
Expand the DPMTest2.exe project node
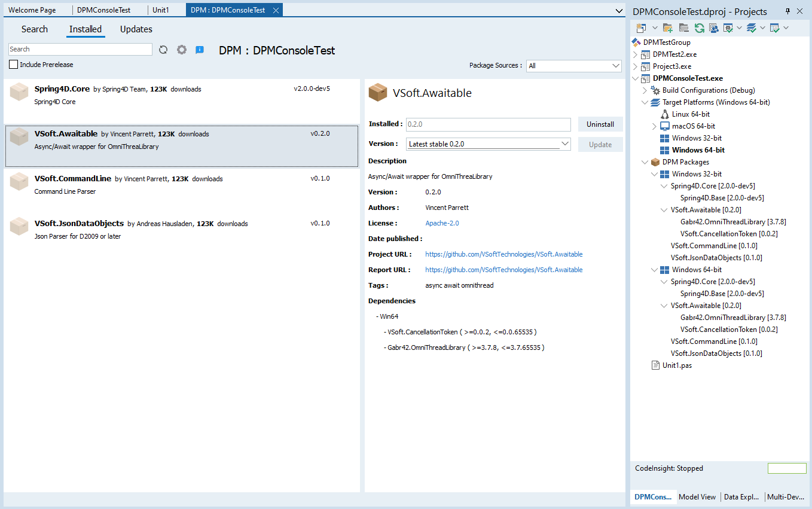(x=635, y=54)
